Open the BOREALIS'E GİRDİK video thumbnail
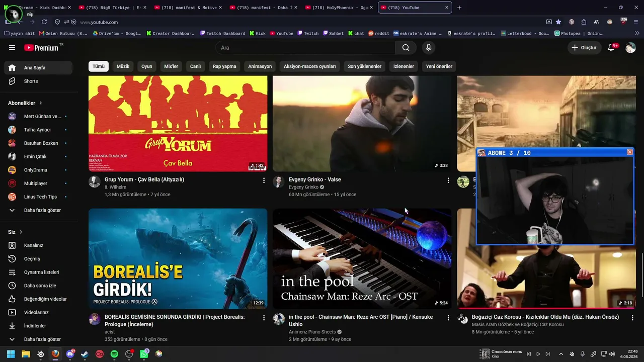This screenshot has width=644, height=362. point(178,259)
